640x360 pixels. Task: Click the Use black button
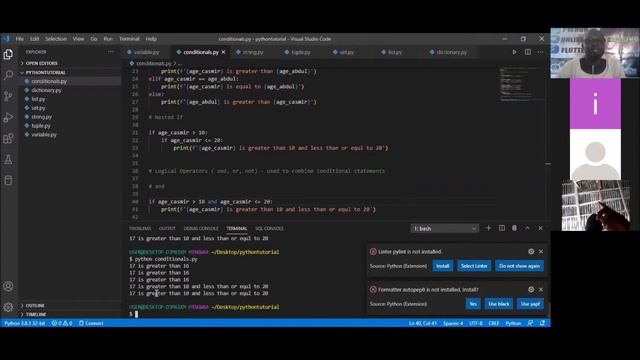click(499, 304)
